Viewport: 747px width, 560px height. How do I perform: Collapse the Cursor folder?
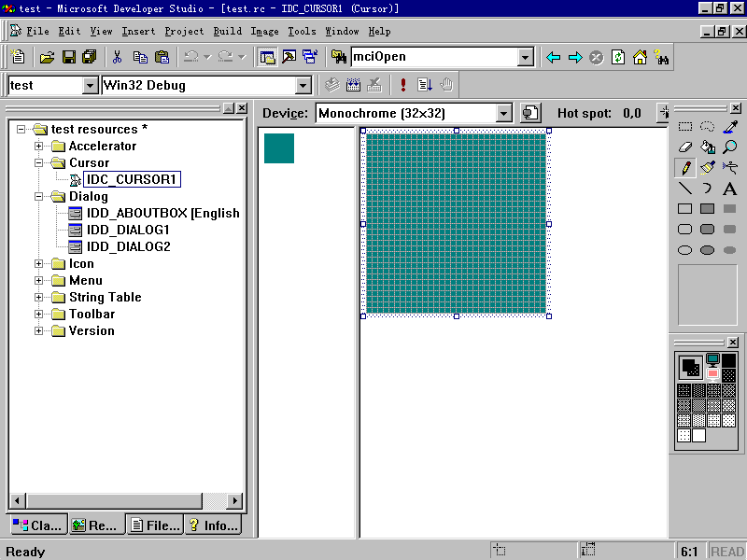point(39,162)
